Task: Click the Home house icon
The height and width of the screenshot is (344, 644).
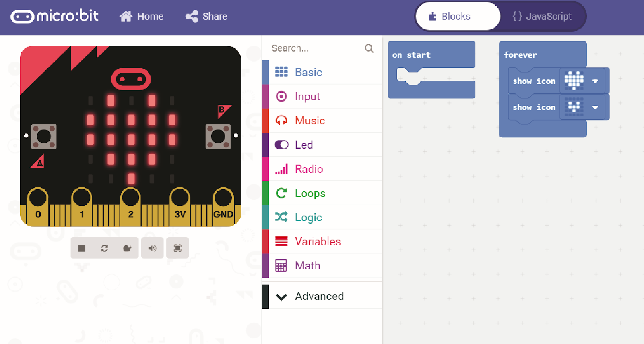Action: (x=126, y=16)
